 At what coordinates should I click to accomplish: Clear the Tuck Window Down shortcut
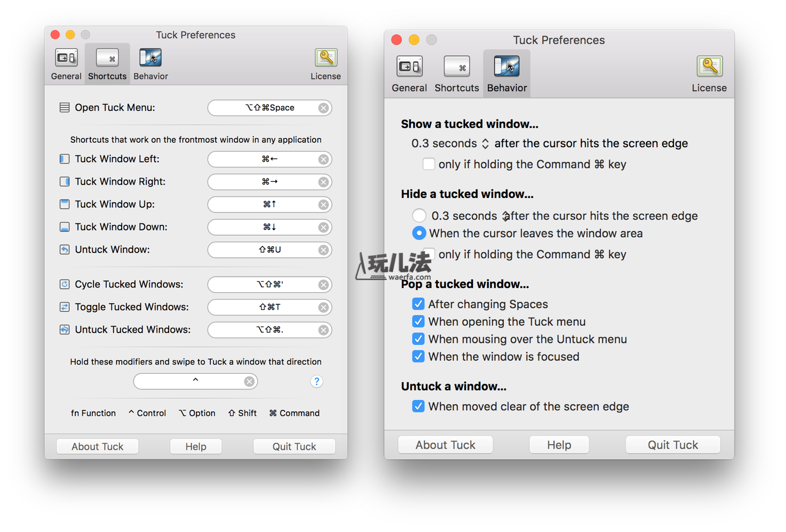pyautogui.click(x=323, y=227)
